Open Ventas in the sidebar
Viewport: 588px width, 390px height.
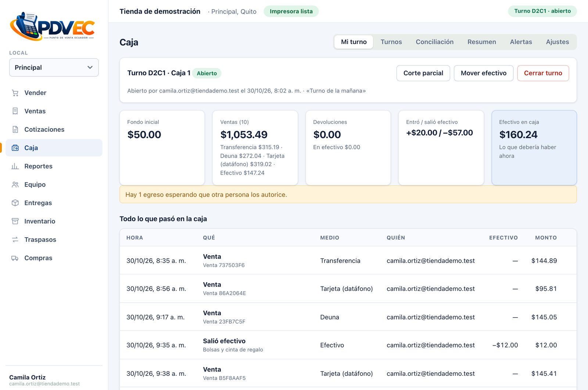pyautogui.click(x=54, y=111)
